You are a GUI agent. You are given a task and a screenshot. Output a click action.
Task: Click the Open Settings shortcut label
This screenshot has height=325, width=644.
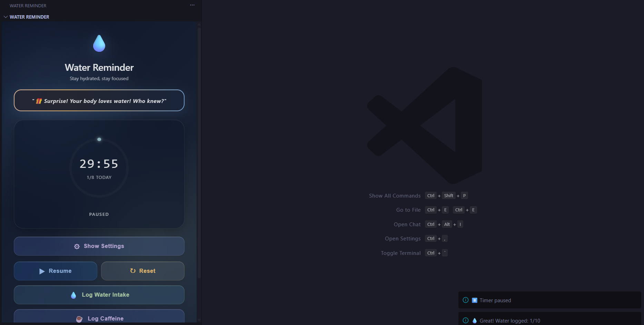tap(403, 239)
